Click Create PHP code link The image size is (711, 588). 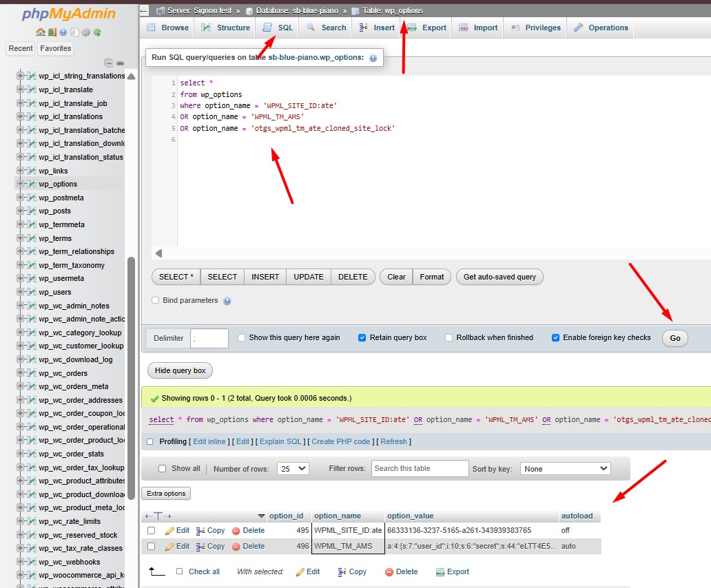click(x=340, y=441)
